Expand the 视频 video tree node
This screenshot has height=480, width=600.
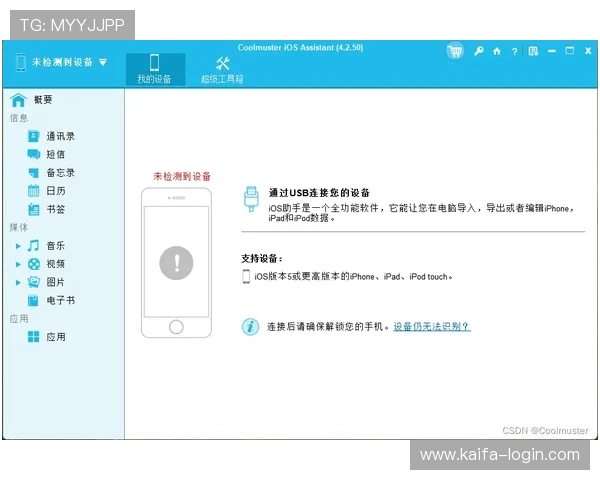click(x=18, y=264)
